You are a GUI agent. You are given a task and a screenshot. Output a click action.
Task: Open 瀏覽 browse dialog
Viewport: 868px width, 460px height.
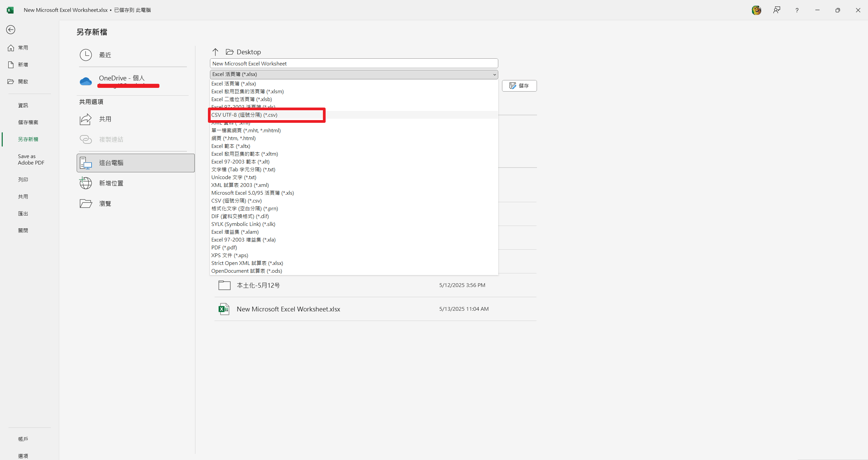[136, 204]
